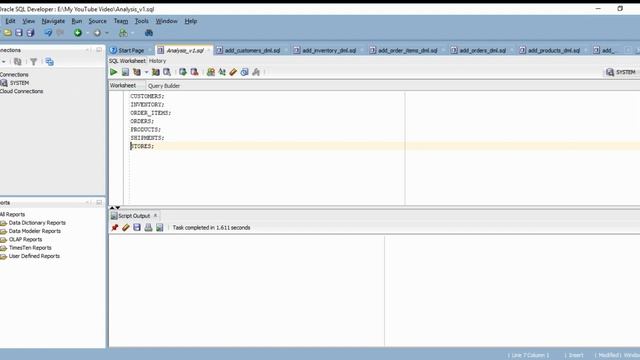Viewport: 640px width, 360px height.
Task: Select Cloud Connections in the tree
Action: pos(21,91)
